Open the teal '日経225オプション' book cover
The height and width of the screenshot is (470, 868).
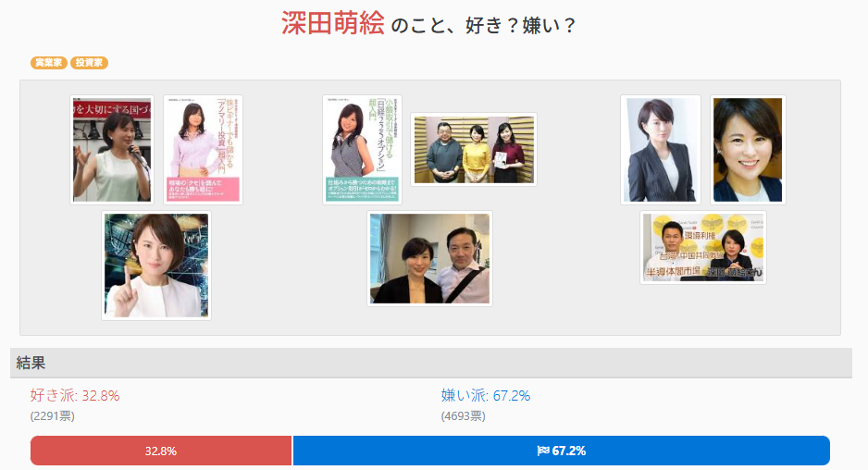click(362, 150)
